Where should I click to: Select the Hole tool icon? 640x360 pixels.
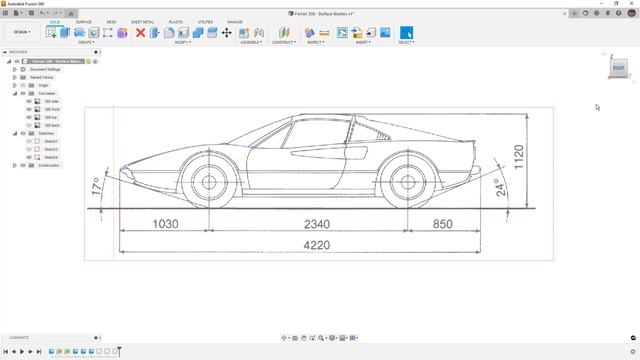tap(93, 33)
